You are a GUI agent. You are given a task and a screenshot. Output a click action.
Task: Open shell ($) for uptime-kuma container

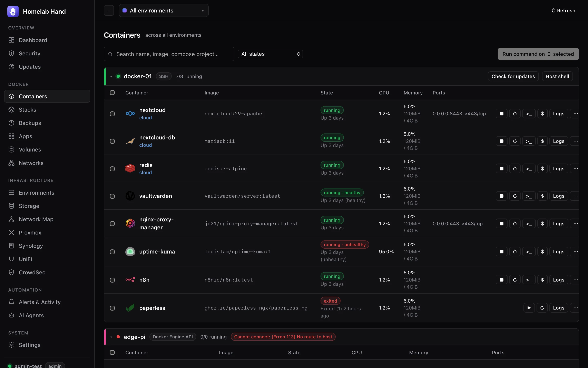pos(542,252)
